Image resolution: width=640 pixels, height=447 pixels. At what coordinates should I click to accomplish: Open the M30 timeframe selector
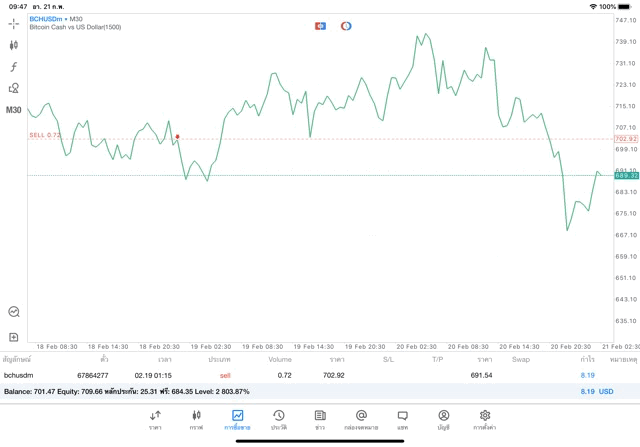(x=14, y=110)
